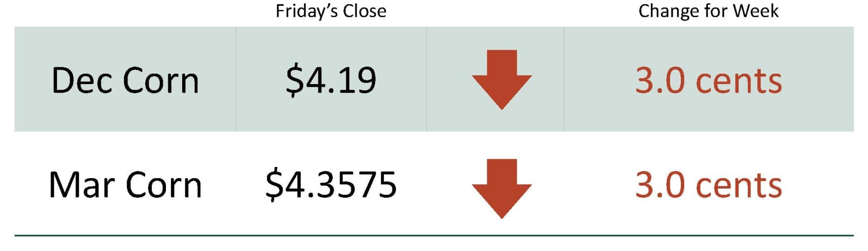Click the word "Dec" in the shaded row

pyautogui.click(x=81, y=81)
